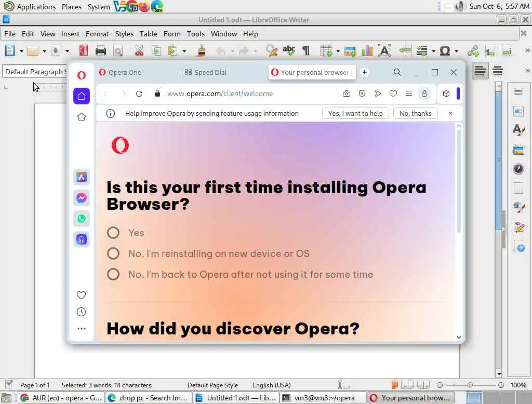
Task: Search tabs with magnifier icon in Opera
Action: pyautogui.click(x=397, y=72)
